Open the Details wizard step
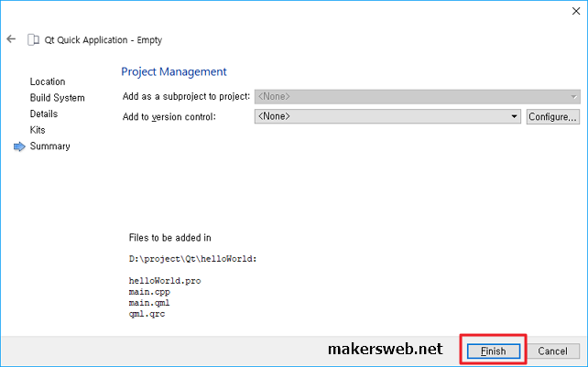Image resolution: width=588 pixels, height=367 pixels. click(44, 114)
